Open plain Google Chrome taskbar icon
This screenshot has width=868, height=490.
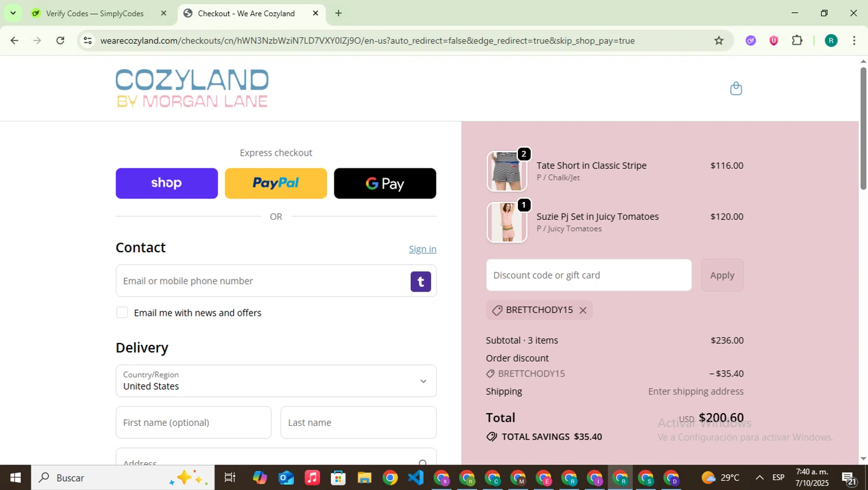[x=390, y=478]
